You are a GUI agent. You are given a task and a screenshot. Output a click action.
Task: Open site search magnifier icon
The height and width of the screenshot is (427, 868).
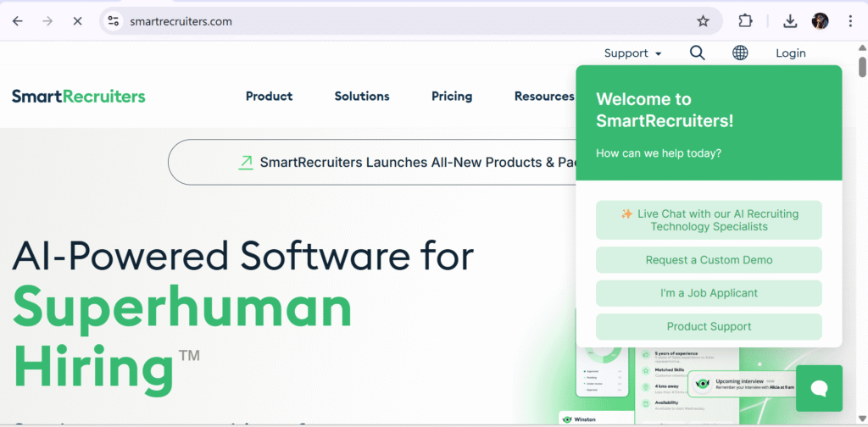point(698,53)
